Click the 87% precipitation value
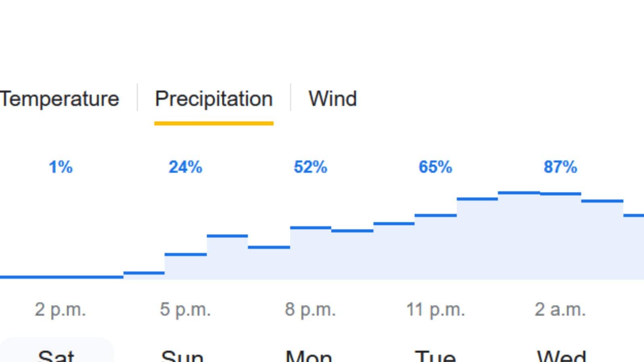 (560, 167)
